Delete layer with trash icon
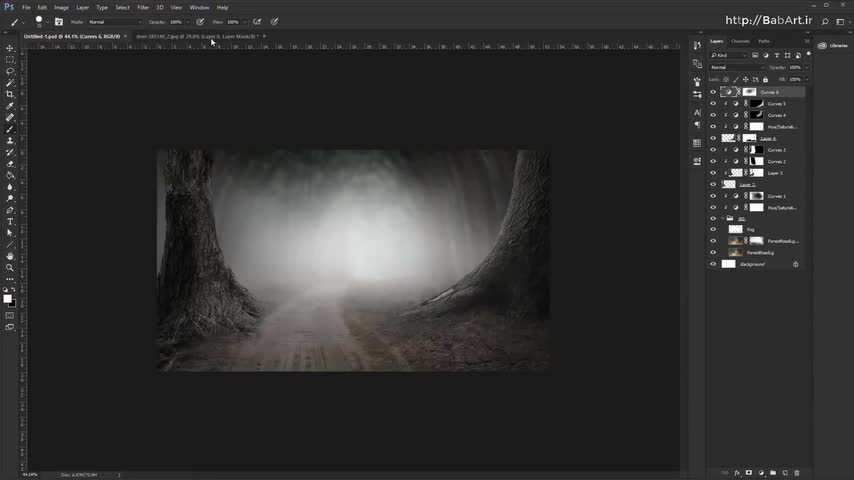 point(797,473)
